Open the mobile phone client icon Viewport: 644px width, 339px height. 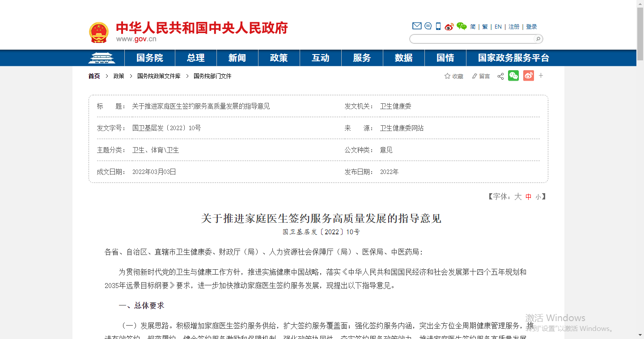tap(438, 26)
